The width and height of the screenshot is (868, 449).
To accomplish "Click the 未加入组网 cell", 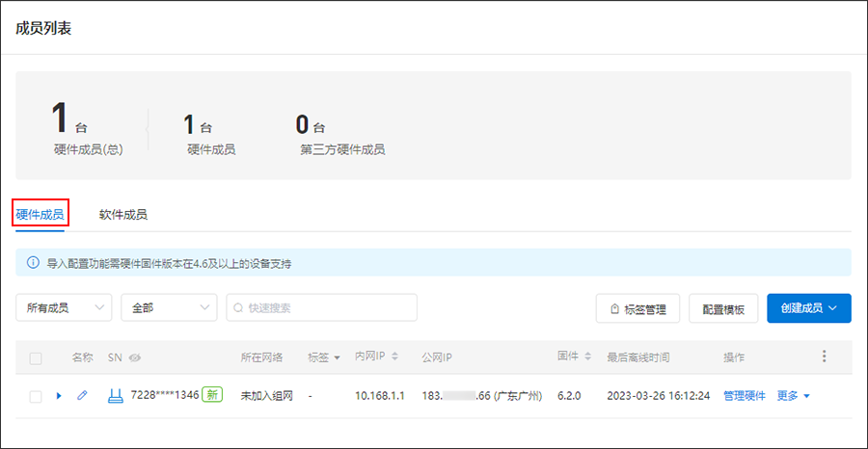I will coord(267,396).
